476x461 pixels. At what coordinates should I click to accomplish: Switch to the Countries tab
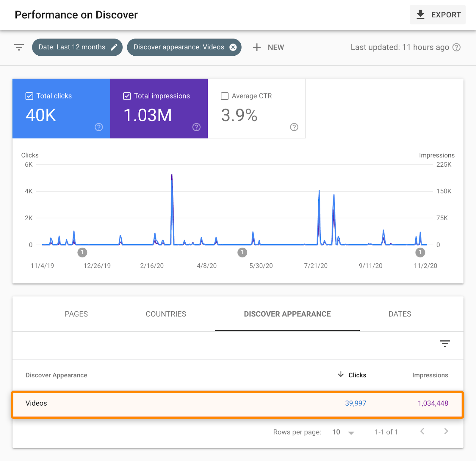(166, 314)
